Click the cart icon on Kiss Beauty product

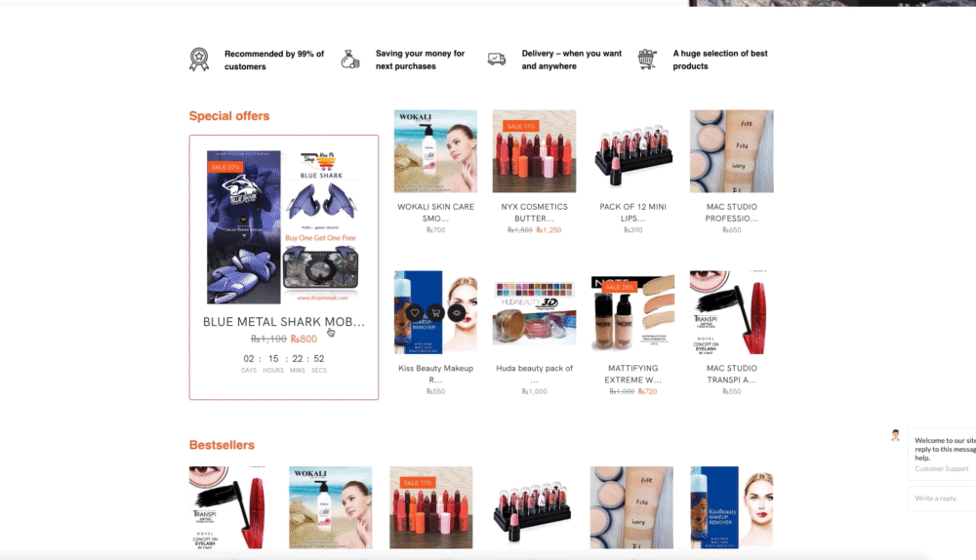pos(435,313)
